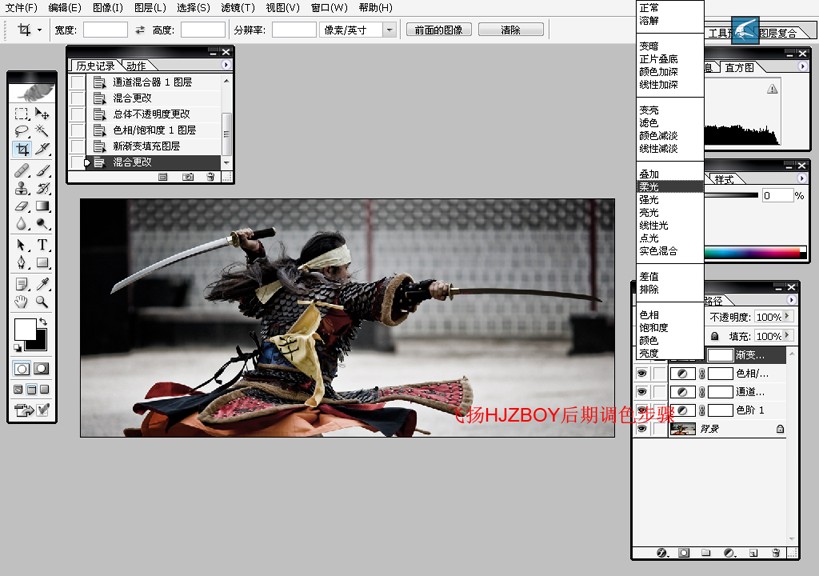
Task: Open History panel flyout menu arrow
Action: click(x=226, y=65)
